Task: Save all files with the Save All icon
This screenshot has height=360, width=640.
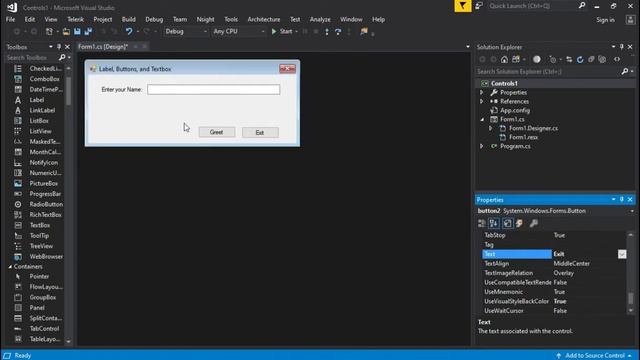Action: 88,31
